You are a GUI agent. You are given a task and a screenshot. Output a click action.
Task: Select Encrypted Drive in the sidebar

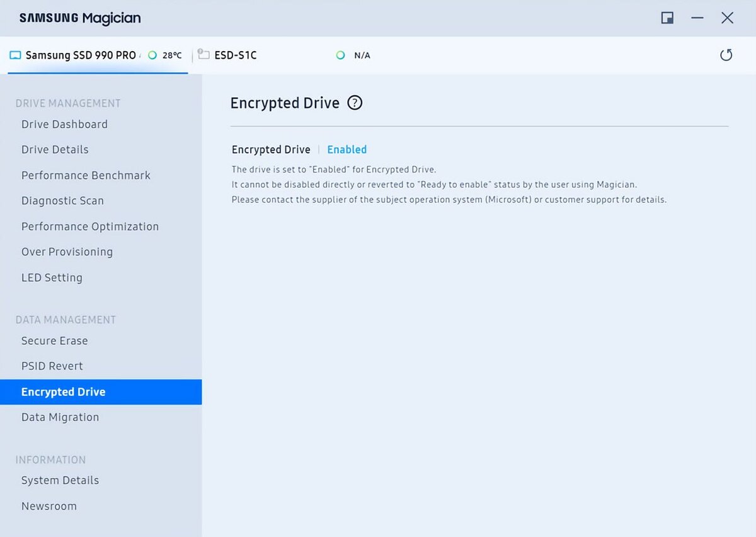[101, 391]
